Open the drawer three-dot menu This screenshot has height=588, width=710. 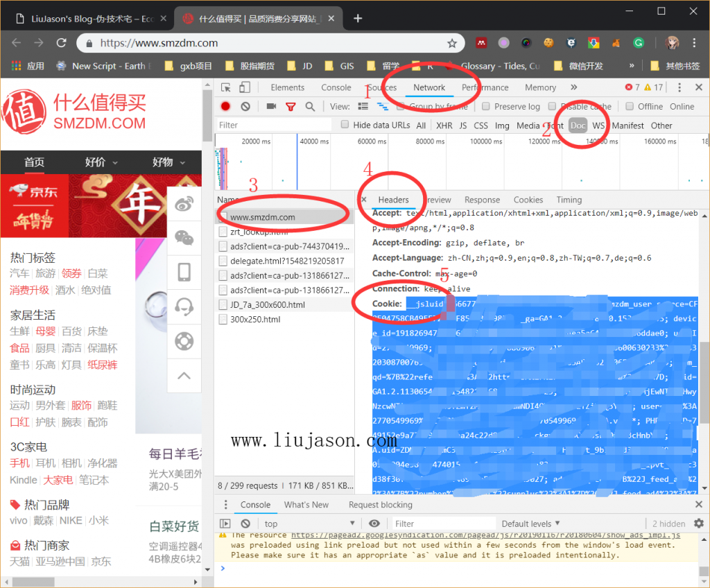pyautogui.click(x=225, y=505)
